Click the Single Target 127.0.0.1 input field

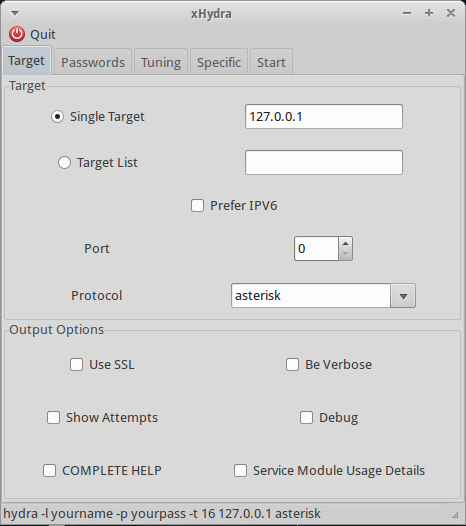tap(324, 116)
